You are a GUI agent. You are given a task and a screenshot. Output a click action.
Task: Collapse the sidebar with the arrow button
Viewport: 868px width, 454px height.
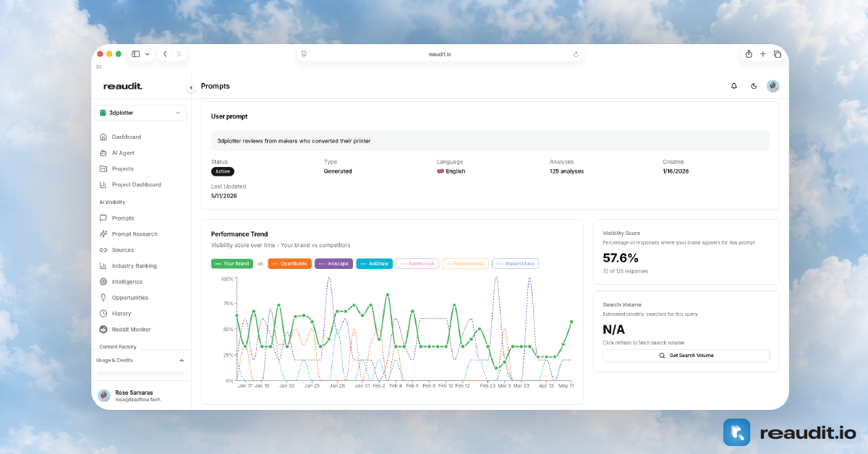[x=191, y=87]
